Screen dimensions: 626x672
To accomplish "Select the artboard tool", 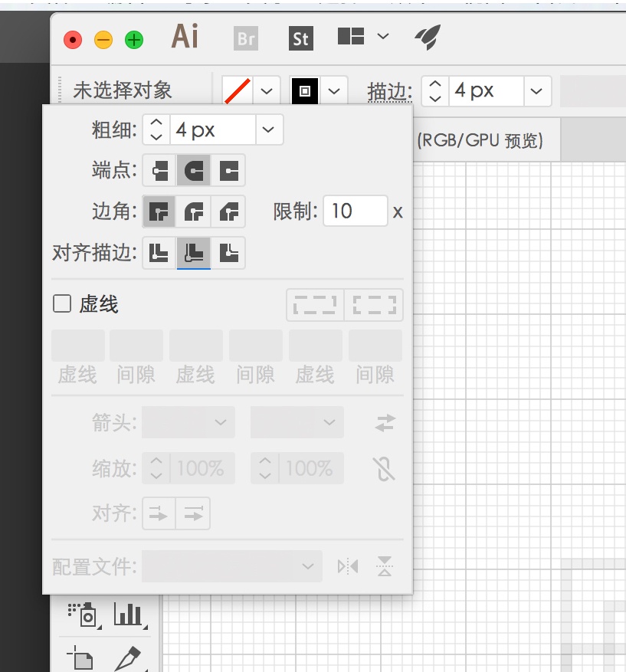I will pos(80,658).
